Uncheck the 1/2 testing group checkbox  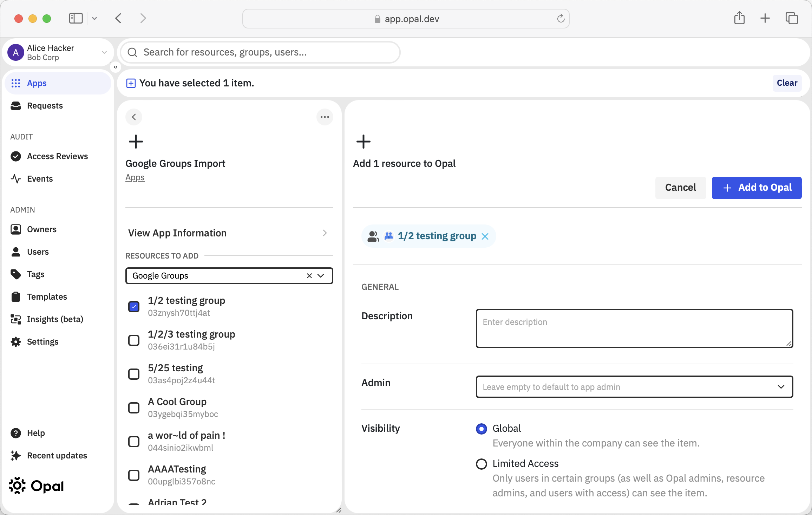pyautogui.click(x=134, y=307)
